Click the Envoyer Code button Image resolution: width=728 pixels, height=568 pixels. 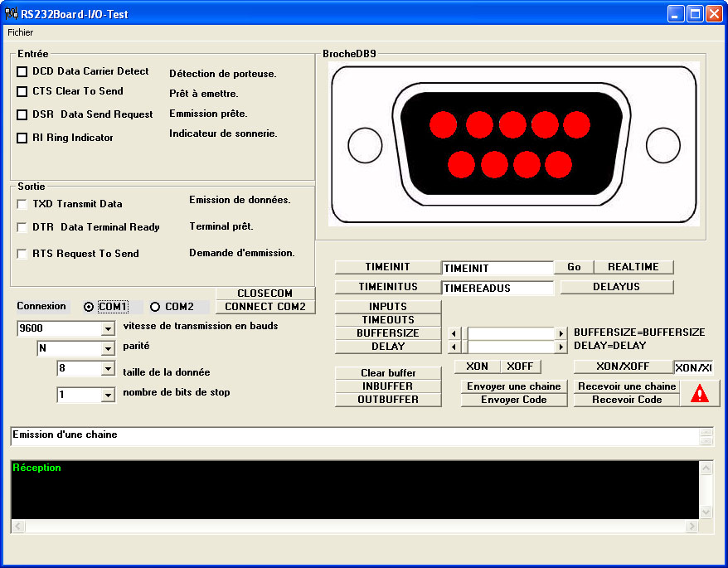point(514,400)
